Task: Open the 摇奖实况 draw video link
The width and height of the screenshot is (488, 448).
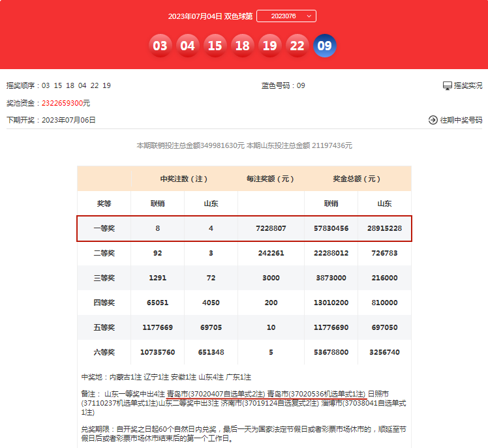Action: tap(468, 85)
